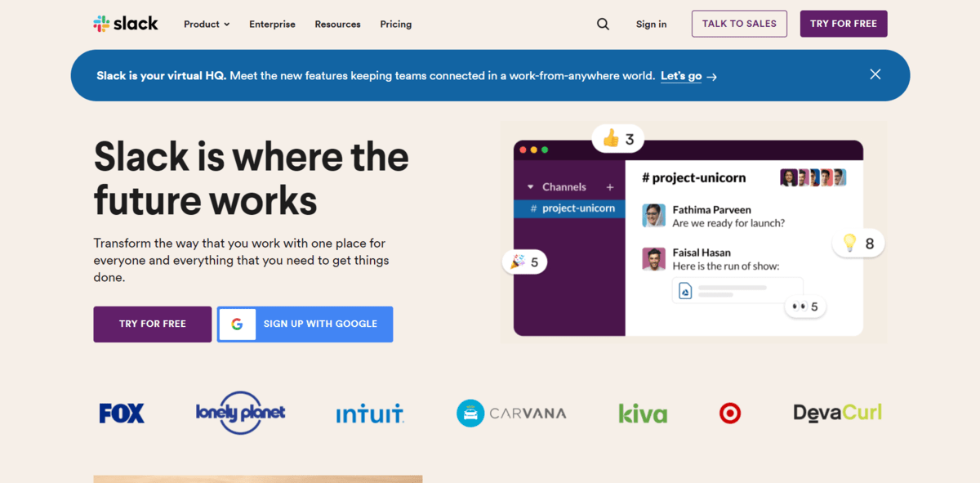This screenshot has height=483, width=980.
Task: Open the Enterprise menu item
Action: [x=272, y=25]
